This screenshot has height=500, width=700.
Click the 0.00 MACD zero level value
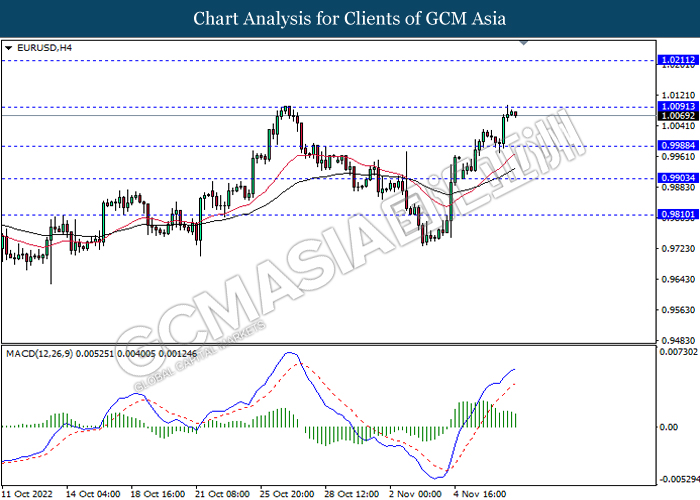pos(668,427)
